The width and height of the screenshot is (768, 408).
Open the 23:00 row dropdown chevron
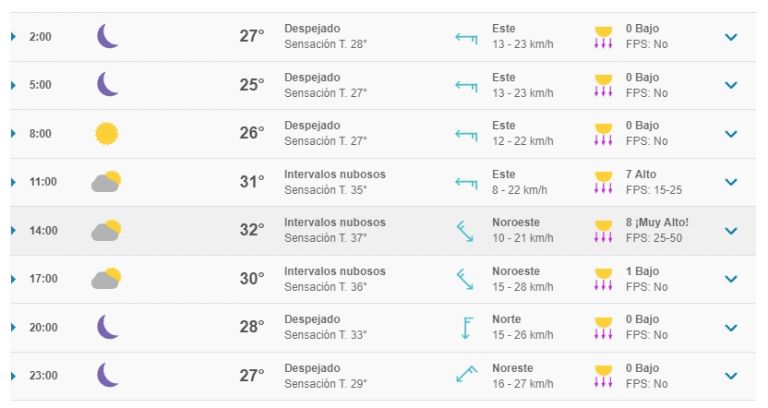(x=731, y=376)
